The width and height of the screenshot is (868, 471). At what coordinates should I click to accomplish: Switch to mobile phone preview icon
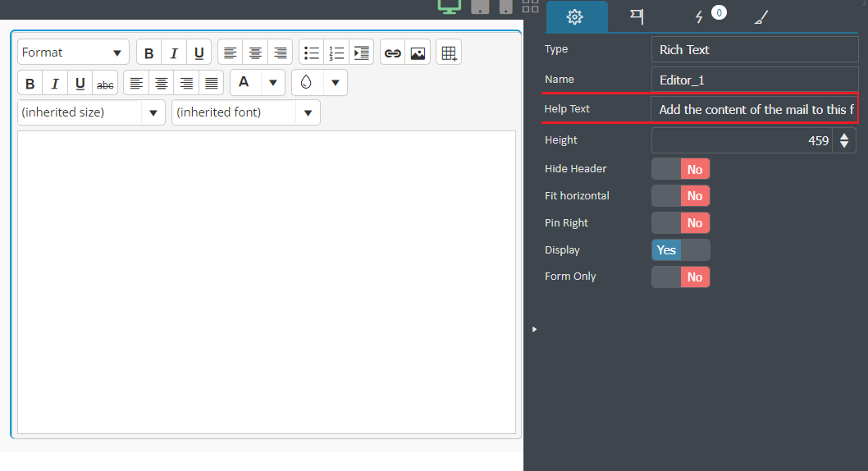click(505, 6)
